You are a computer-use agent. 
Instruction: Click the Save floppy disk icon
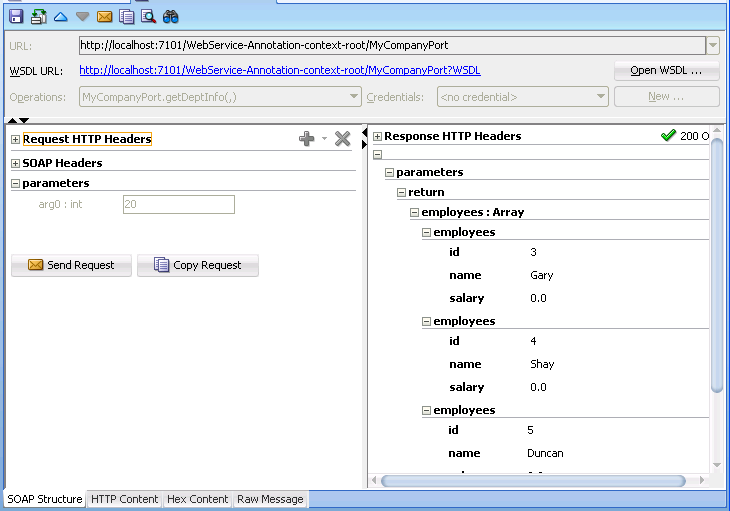(x=16, y=17)
